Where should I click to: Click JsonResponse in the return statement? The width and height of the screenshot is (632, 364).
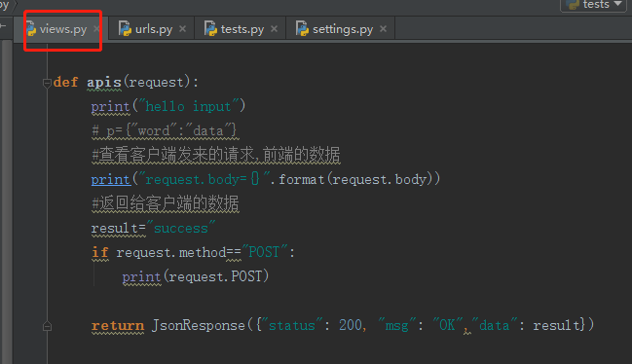199,325
